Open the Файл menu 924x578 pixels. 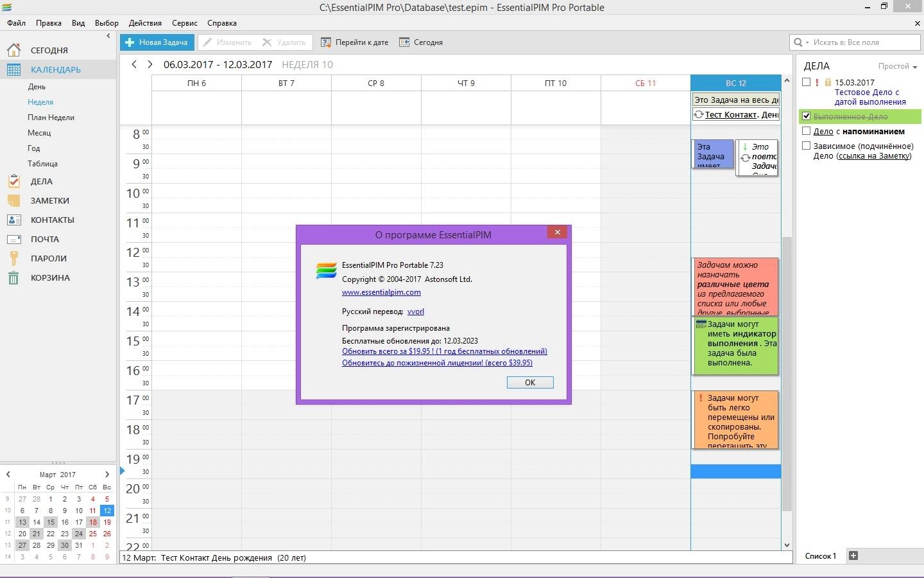pyautogui.click(x=17, y=23)
